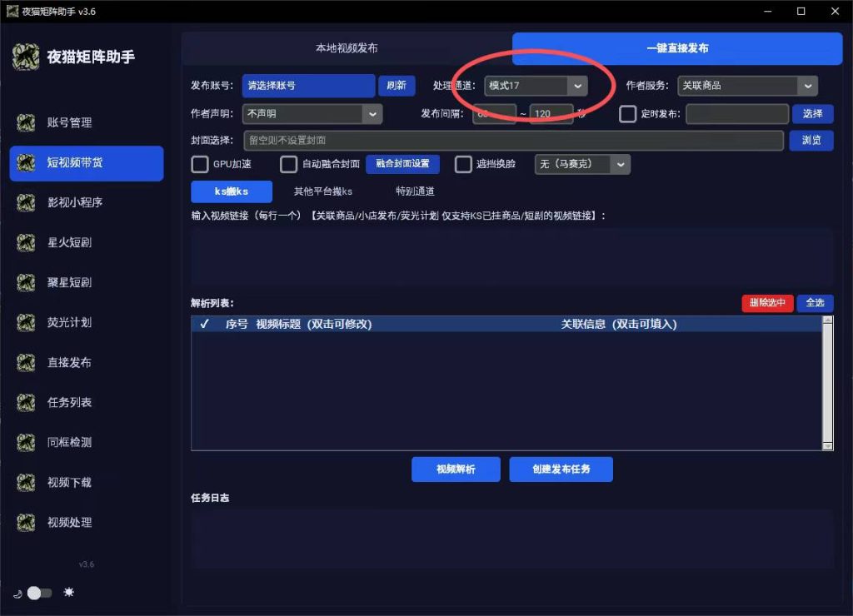Toggle the dark/light theme switch

point(39,593)
